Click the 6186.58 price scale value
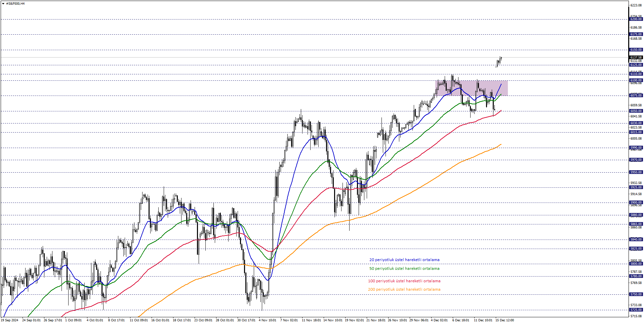This screenshot has height=324, width=644. tap(636, 28)
